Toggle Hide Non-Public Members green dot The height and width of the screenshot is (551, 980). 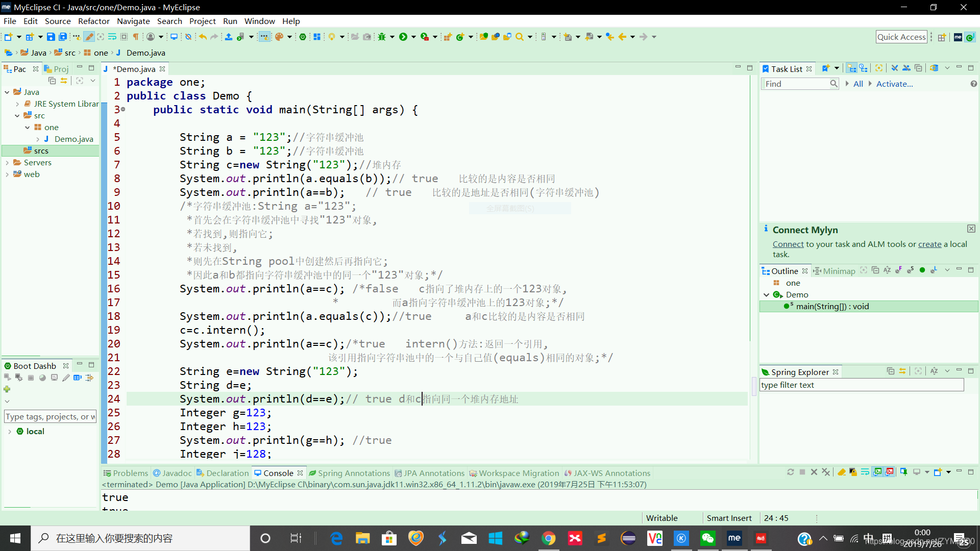coord(922,270)
